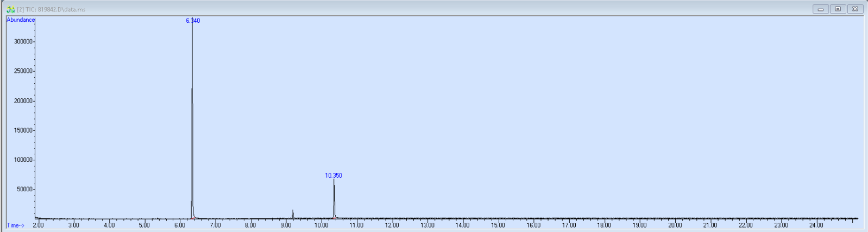This screenshot has width=868, height=232.
Task: Click the small unlabeled peak near 9.20 minutes
Action: pyautogui.click(x=293, y=215)
